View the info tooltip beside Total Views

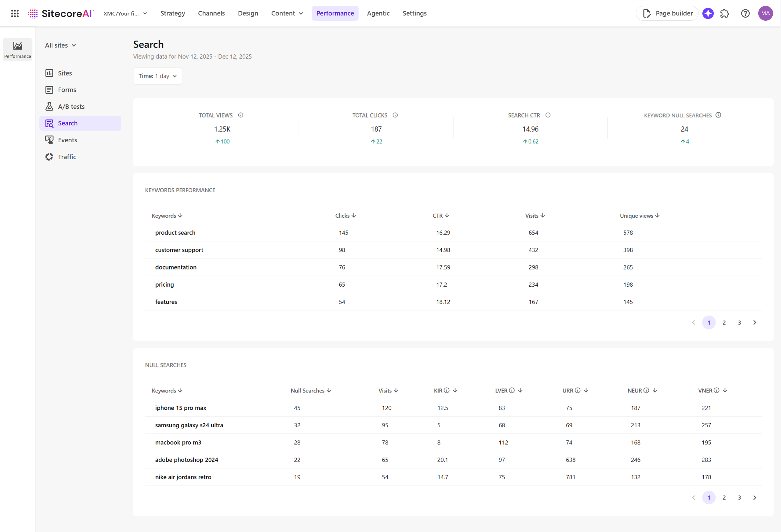coord(241,115)
